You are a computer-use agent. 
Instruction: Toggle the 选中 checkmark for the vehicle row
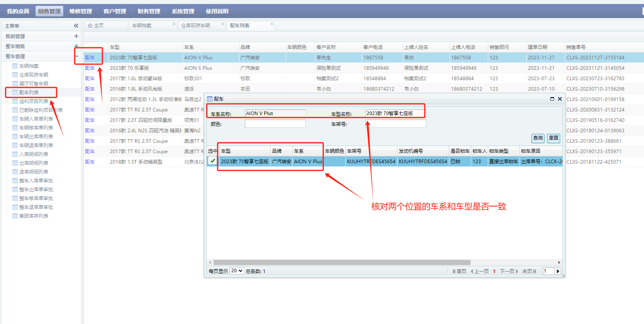[212, 161]
